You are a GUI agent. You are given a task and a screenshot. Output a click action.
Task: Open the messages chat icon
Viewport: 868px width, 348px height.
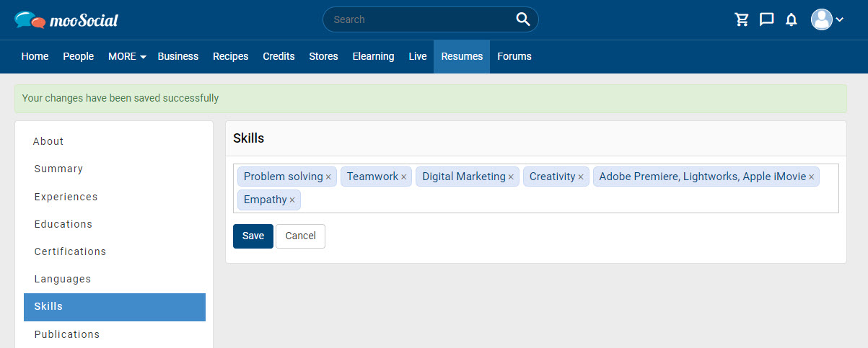[767, 19]
